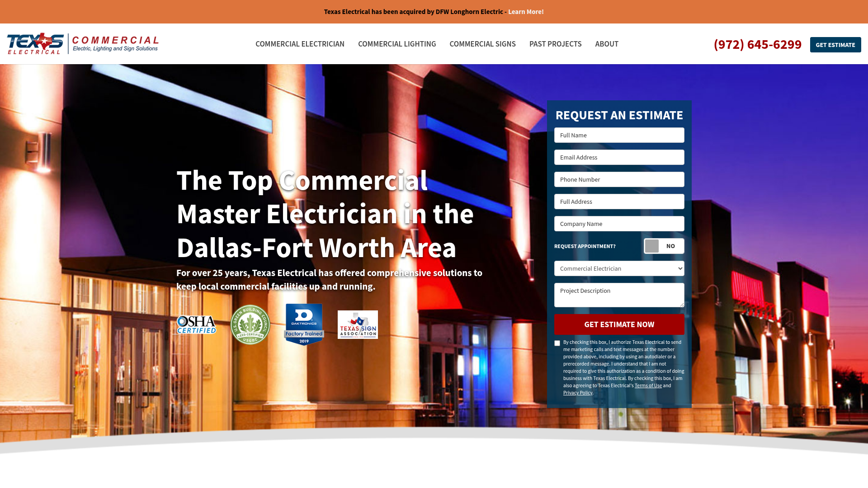
Task: Click the Daktronics Factory Trained badge
Action: (x=304, y=324)
